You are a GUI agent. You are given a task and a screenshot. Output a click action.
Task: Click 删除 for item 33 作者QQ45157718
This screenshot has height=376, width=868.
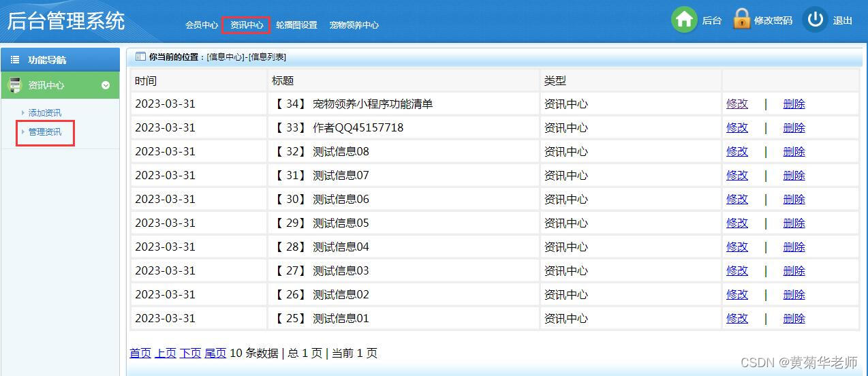point(794,127)
